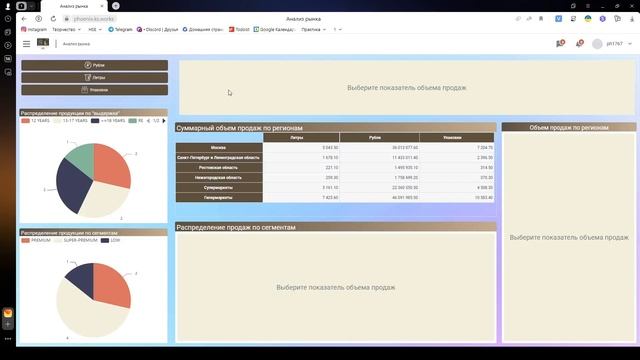
Task: Open the browser main menu lines icon
Action: click(x=588, y=6)
